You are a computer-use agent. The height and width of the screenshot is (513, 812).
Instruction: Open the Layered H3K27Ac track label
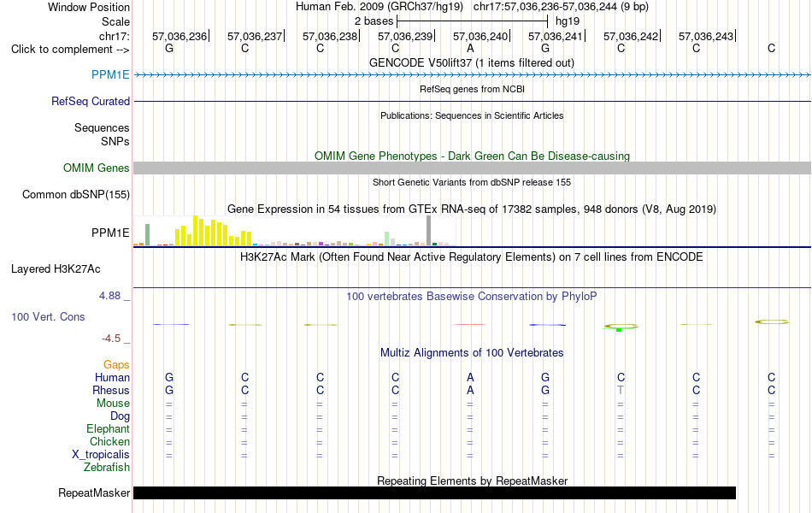tap(56, 269)
